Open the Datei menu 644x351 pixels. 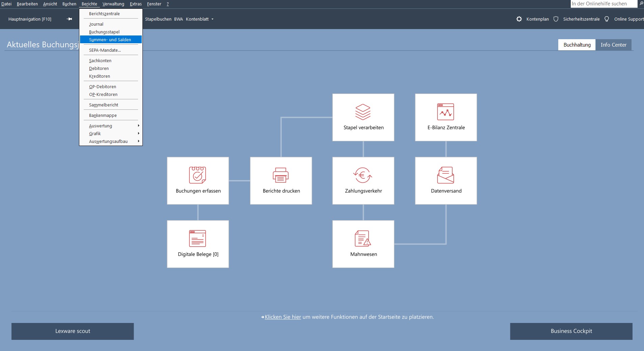point(6,4)
